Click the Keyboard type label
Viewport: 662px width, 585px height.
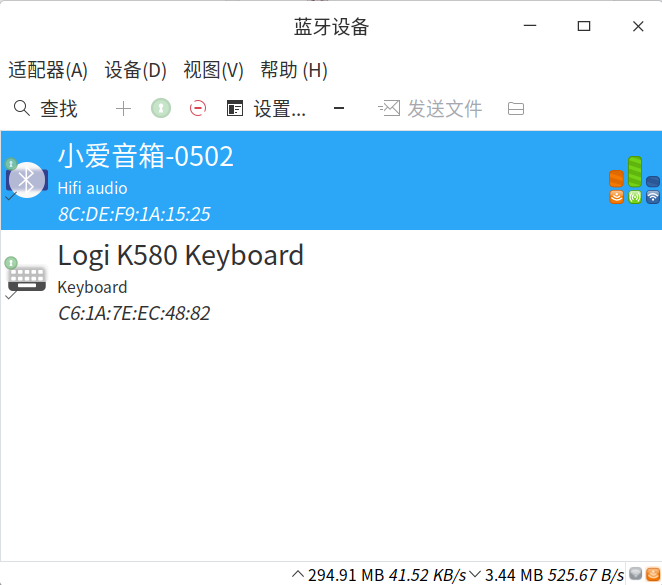pos(92,287)
